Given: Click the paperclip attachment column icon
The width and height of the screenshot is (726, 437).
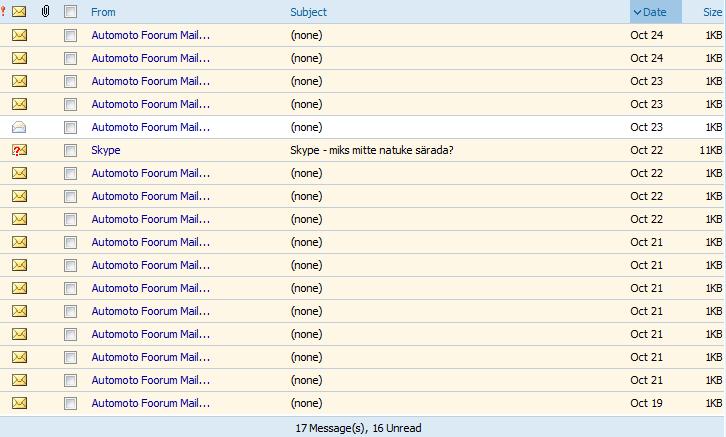Looking at the screenshot, I should click(45, 12).
